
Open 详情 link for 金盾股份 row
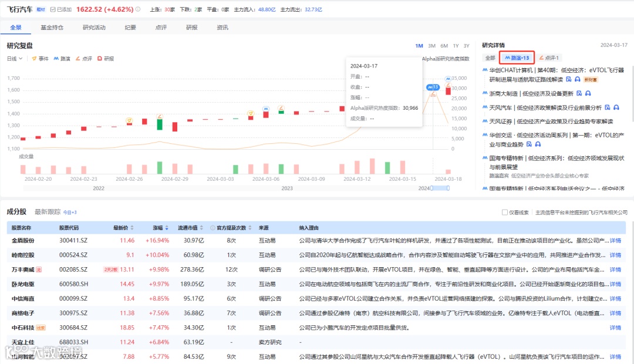[x=615, y=240]
